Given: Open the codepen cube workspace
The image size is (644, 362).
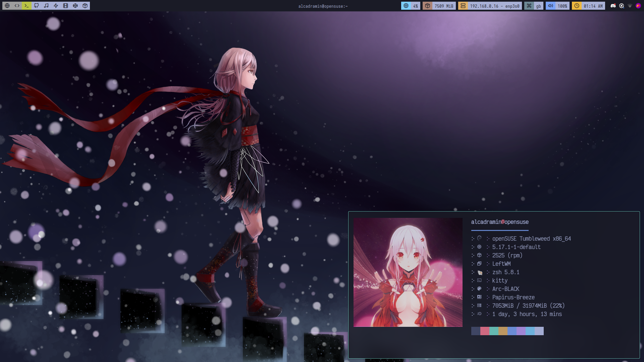Looking at the screenshot, I should coord(75,6).
